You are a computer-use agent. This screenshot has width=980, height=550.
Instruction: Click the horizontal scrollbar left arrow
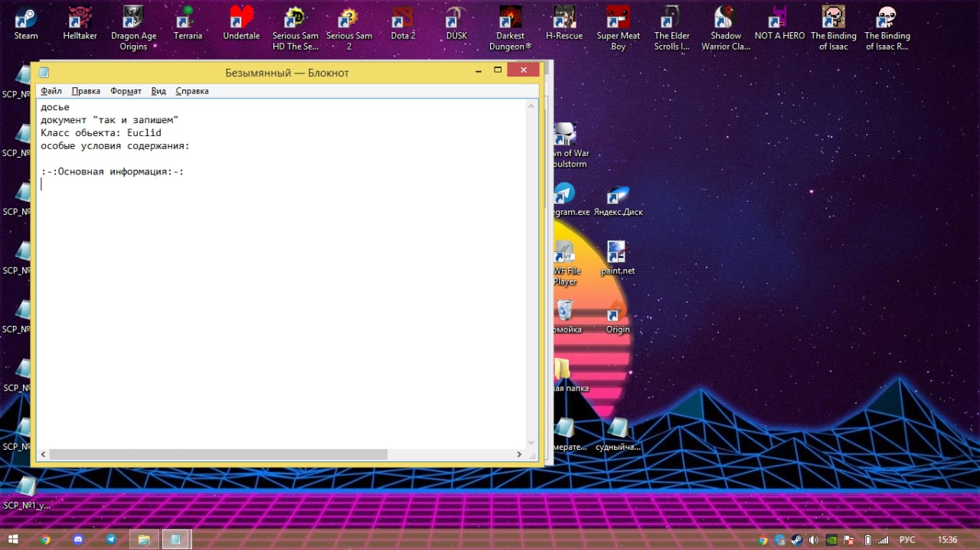pos(43,454)
